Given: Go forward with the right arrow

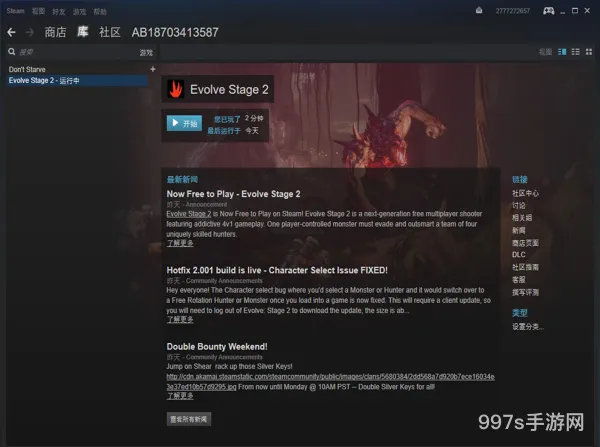Looking at the screenshot, I should click(x=29, y=33).
